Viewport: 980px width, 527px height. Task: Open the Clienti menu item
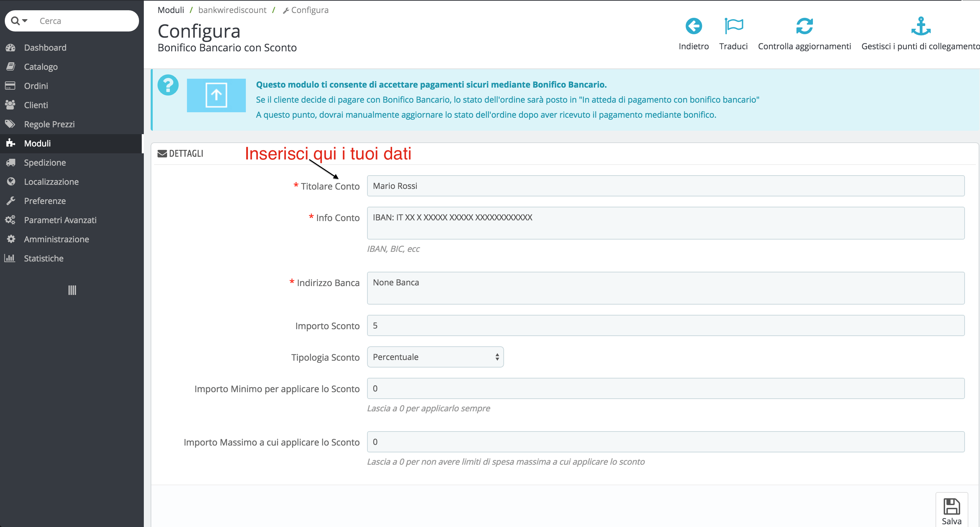(x=72, y=105)
